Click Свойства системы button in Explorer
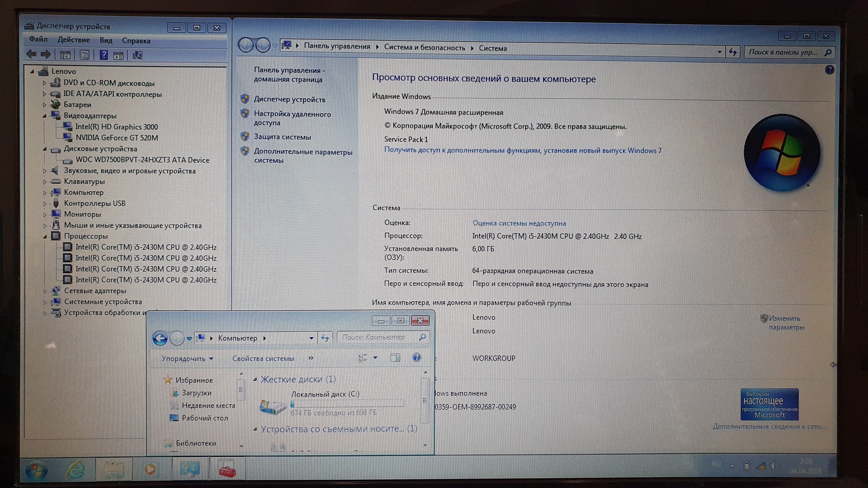This screenshot has height=488, width=868. [263, 358]
